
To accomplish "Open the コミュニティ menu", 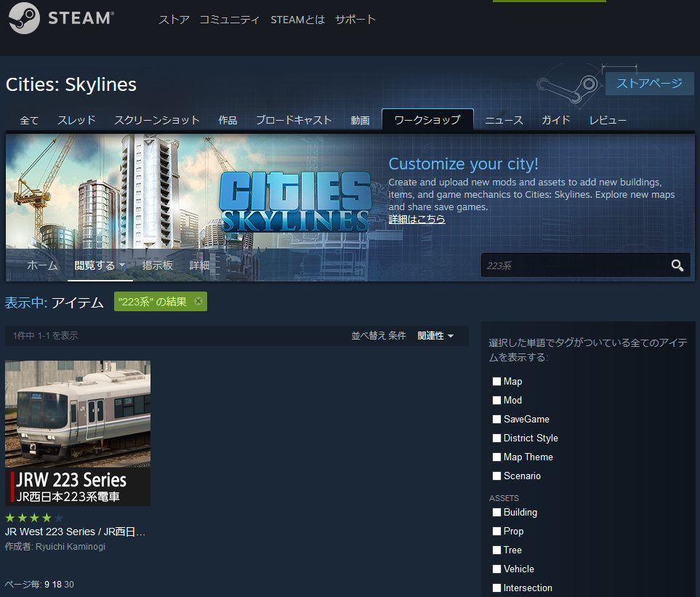I will tap(229, 20).
